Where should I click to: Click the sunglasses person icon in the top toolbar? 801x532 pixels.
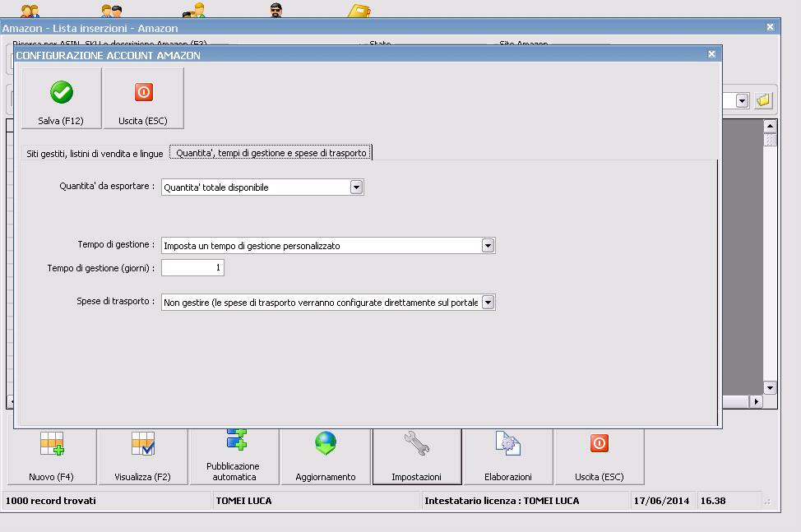point(275,10)
